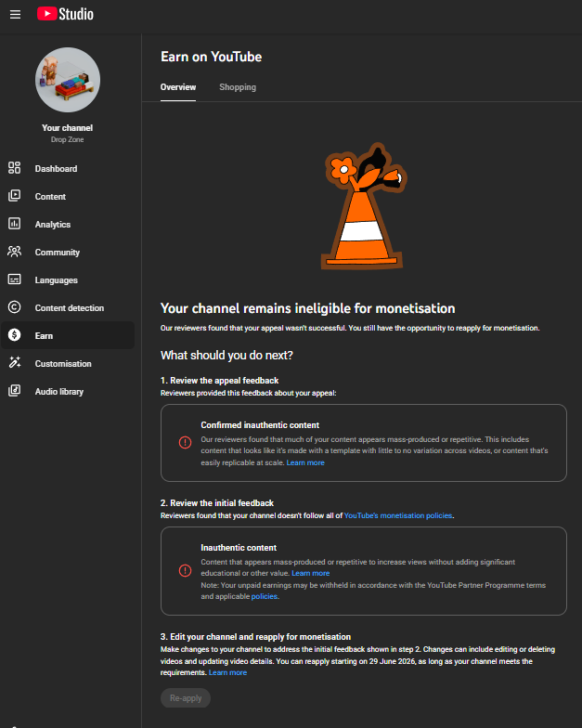
Task: Click the 'Your channel' label
Action: 67,128
